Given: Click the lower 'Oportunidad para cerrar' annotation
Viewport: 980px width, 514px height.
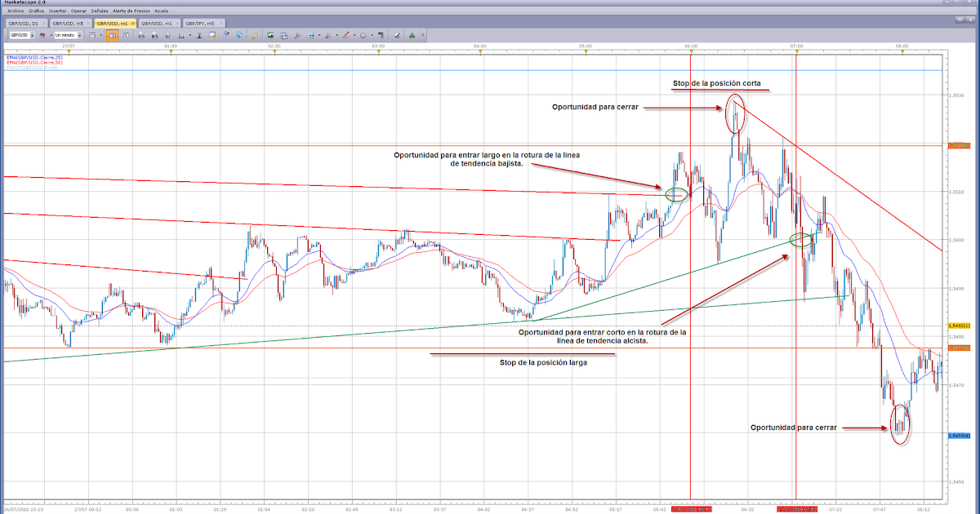Looking at the screenshot, I should (794, 428).
